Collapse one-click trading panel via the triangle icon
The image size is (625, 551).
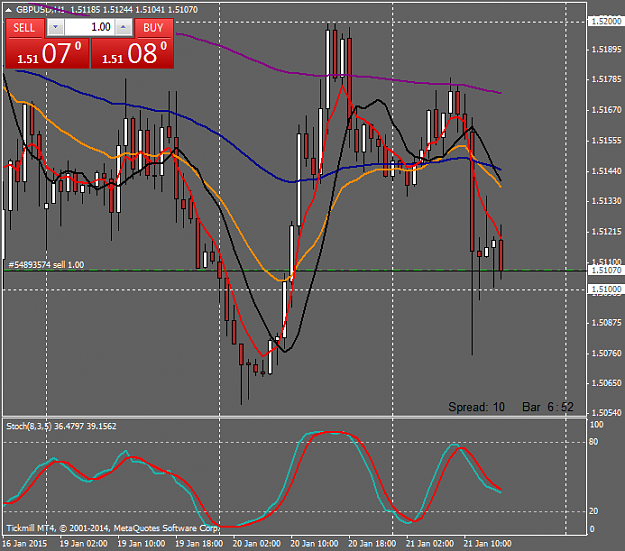pos(8,10)
